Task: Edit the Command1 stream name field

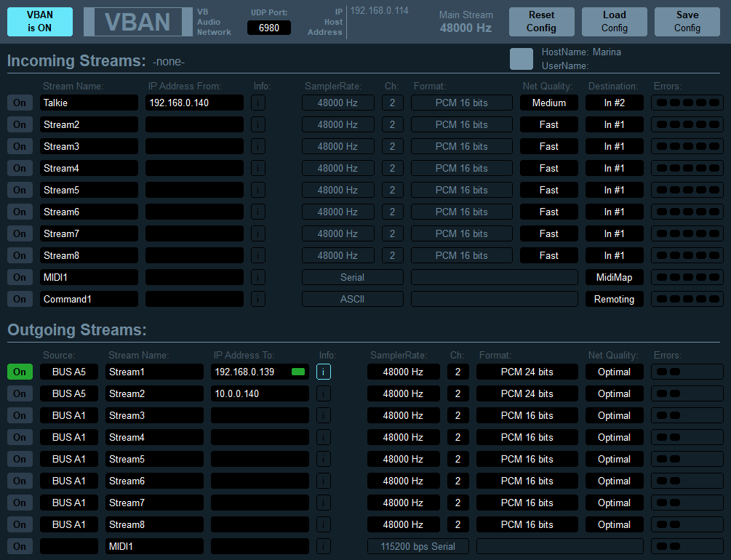Action: [89, 299]
